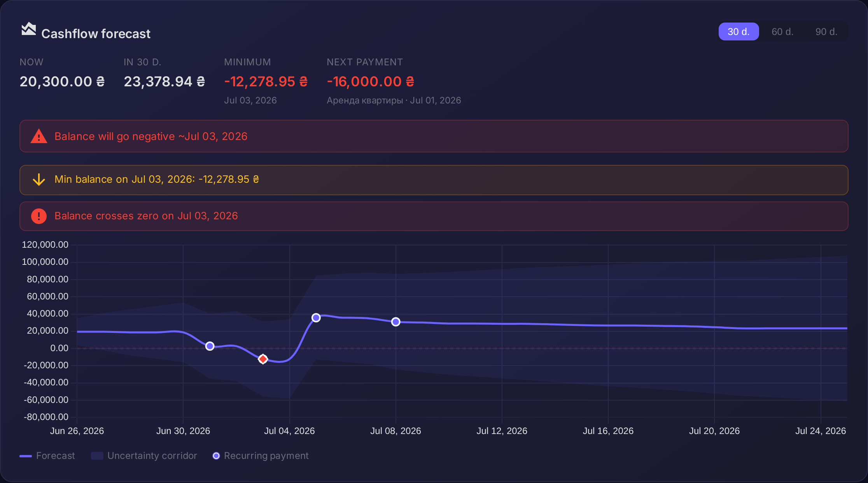Click the red warning triangle icon

pyautogui.click(x=39, y=136)
